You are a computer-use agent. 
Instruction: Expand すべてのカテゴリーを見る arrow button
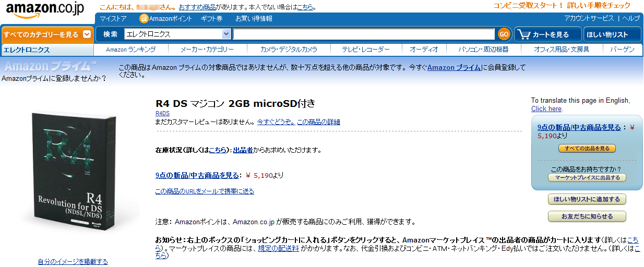(x=87, y=34)
